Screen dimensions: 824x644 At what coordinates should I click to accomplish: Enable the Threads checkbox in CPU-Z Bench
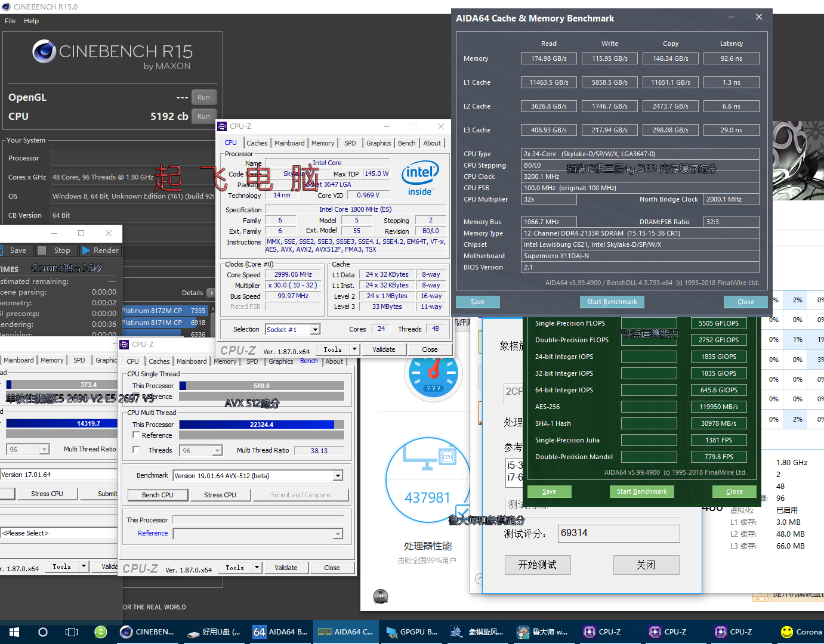[x=136, y=450]
